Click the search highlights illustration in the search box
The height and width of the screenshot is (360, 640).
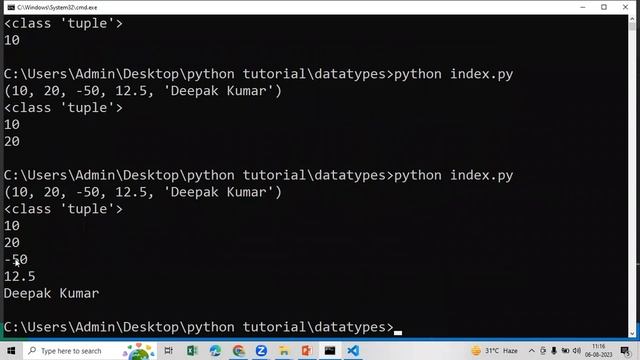point(139,351)
